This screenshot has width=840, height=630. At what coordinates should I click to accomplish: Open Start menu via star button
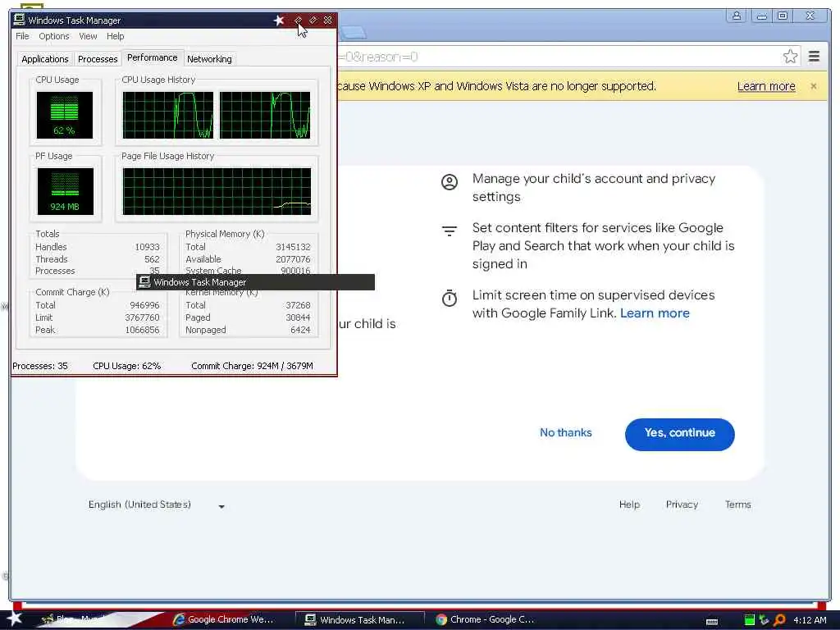tap(14, 619)
